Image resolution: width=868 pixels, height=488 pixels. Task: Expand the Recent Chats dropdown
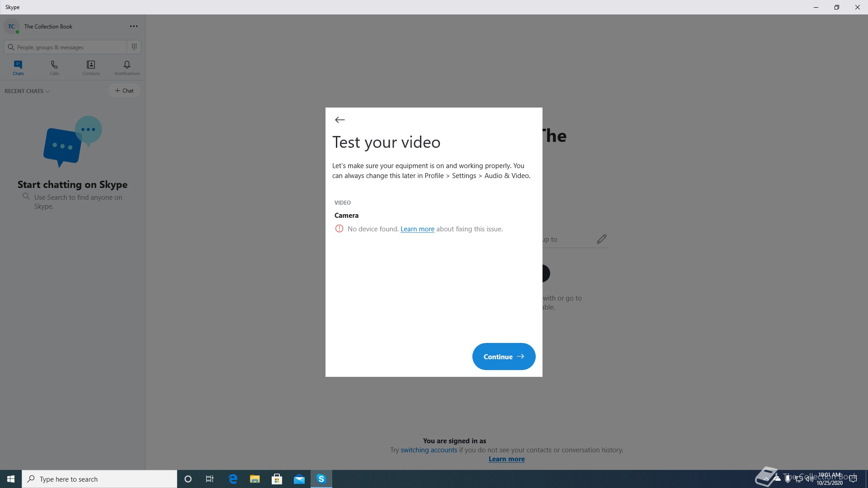(x=27, y=91)
